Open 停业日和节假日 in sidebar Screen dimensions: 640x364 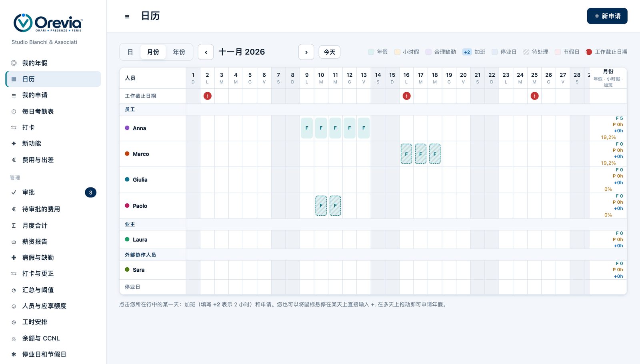pyautogui.click(x=53, y=354)
